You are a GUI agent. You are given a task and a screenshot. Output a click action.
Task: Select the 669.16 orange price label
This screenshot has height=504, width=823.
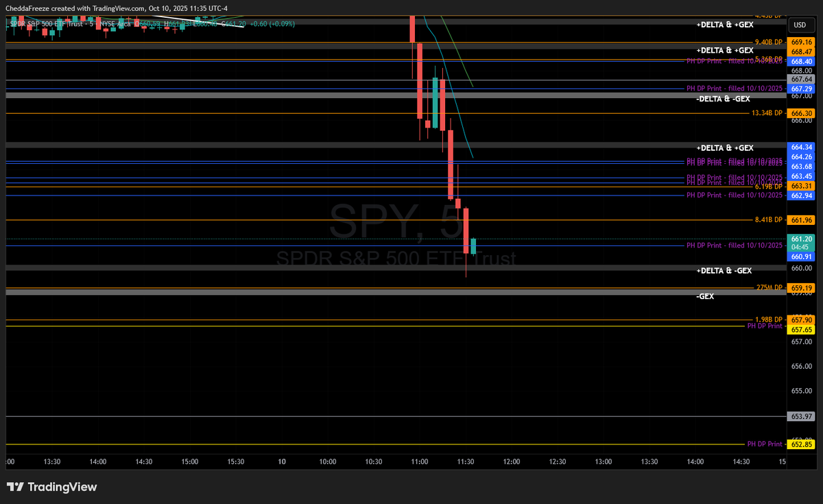[x=801, y=43]
